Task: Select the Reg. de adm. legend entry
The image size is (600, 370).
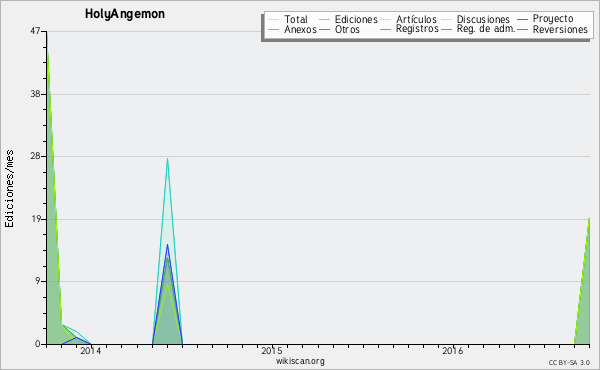Action: (x=486, y=29)
